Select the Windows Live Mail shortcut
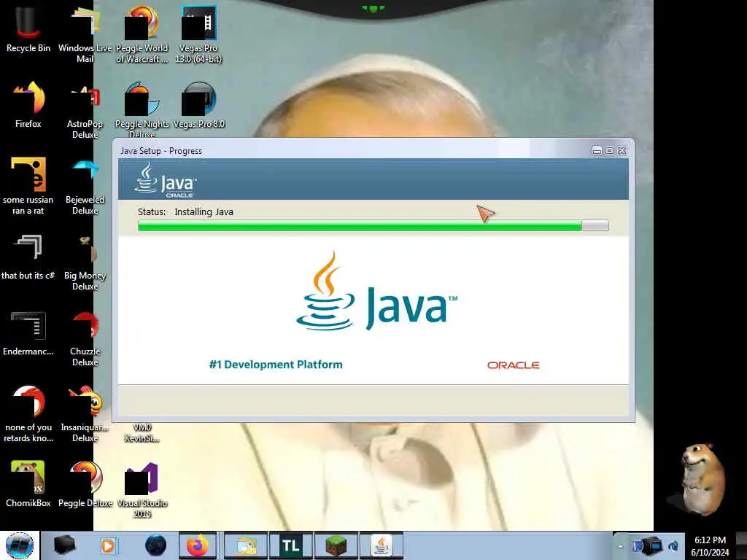 pos(85,34)
